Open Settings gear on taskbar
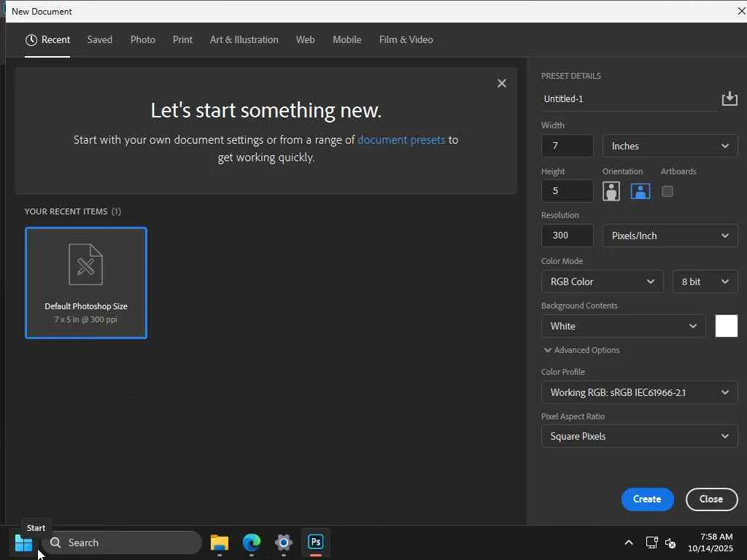This screenshot has height=560, width=747. click(x=284, y=542)
